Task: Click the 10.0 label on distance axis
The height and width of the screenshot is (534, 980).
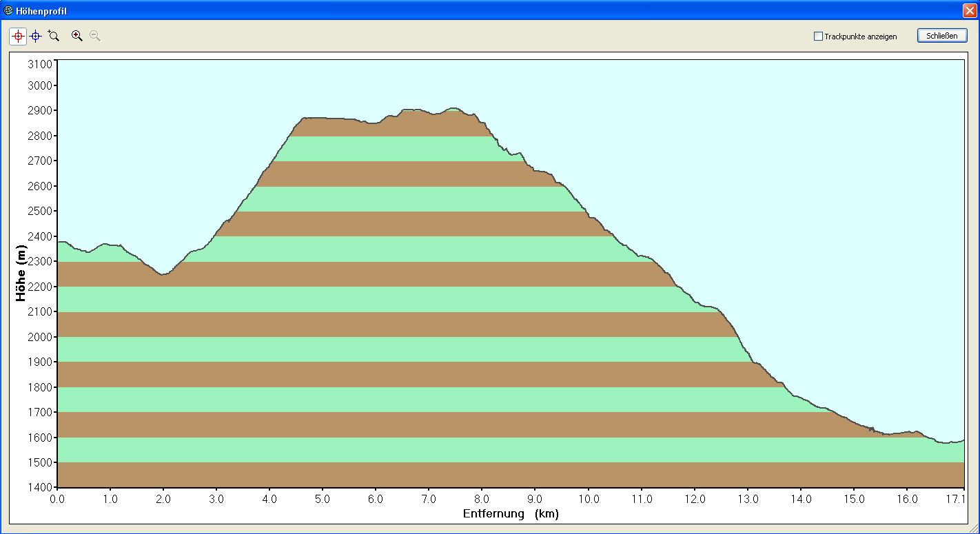Action: (589, 499)
